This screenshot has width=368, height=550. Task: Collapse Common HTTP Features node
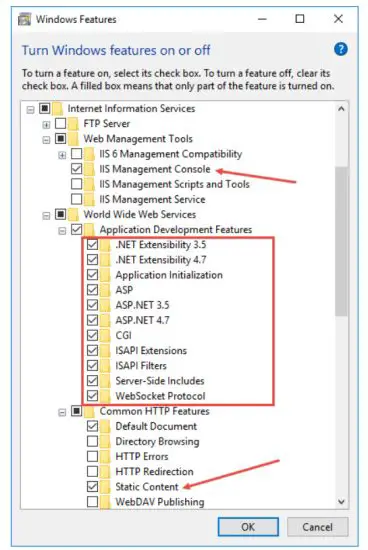click(x=62, y=412)
